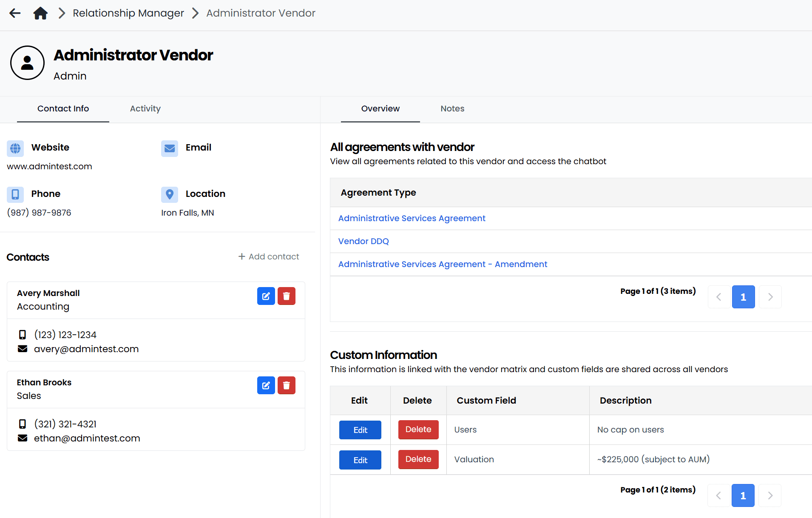Image resolution: width=812 pixels, height=518 pixels.
Task: Click the Phone icon in contact info
Action: pos(15,194)
